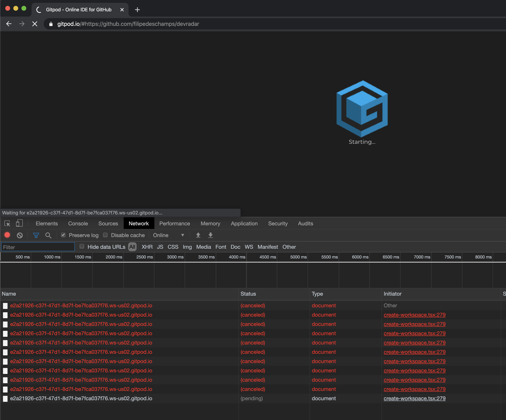Open the Performance tab

point(174,224)
